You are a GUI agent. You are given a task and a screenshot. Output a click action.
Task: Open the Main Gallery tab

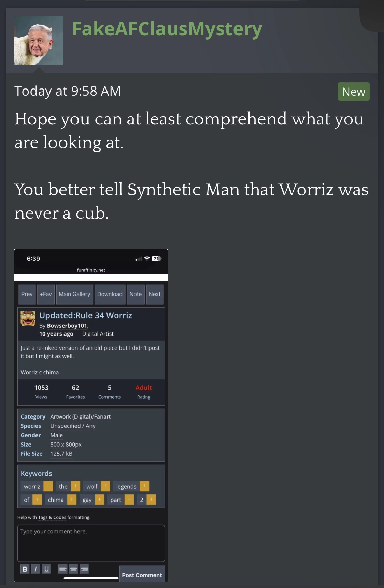74,294
